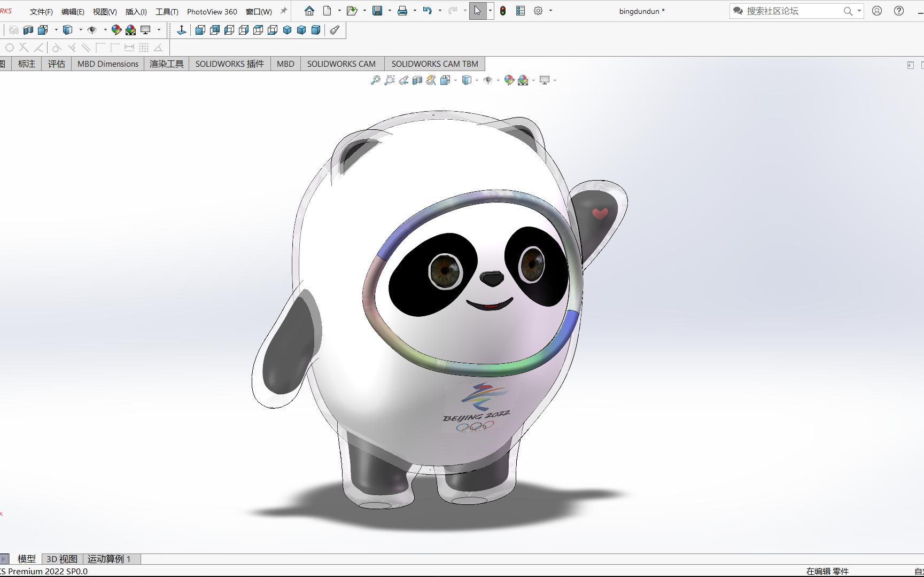
Task: Open the 视图(V) menu
Action: click(105, 11)
